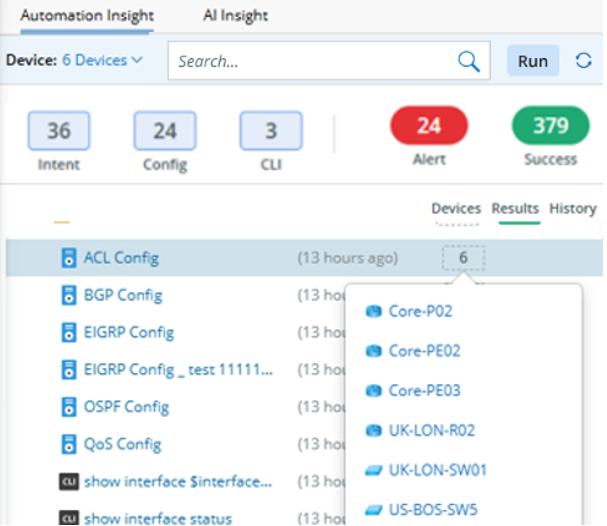Click CLI icon of show interface status

[69, 518]
